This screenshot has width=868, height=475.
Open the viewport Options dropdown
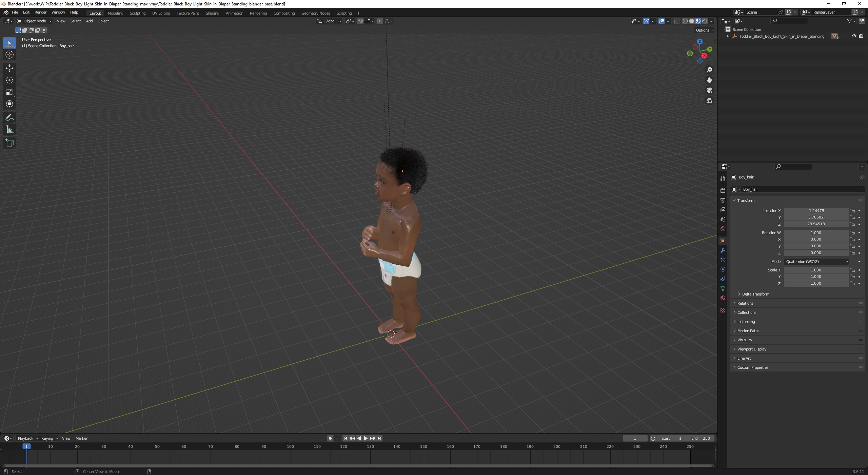point(705,30)
